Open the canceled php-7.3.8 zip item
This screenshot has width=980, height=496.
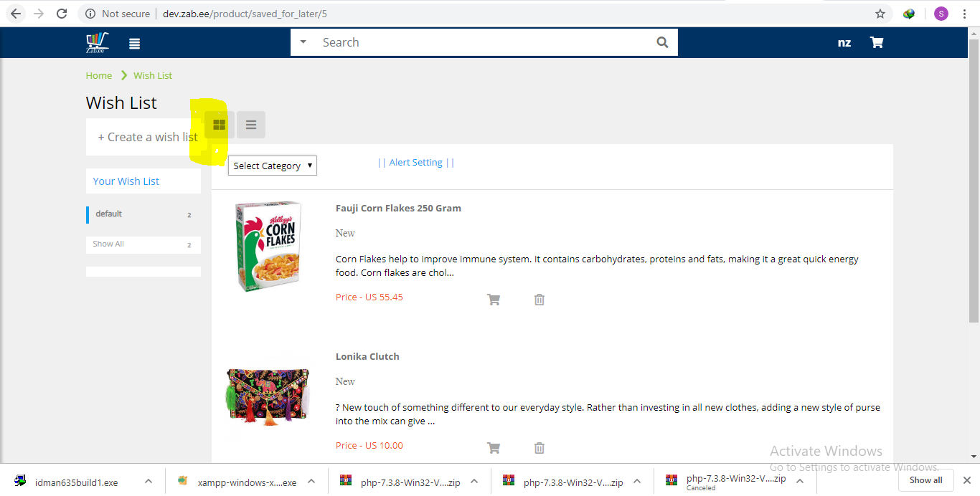point(735,482)
